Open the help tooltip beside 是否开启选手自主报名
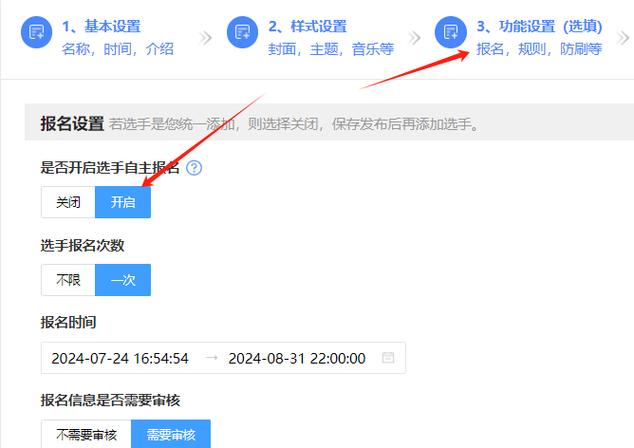 194,168
